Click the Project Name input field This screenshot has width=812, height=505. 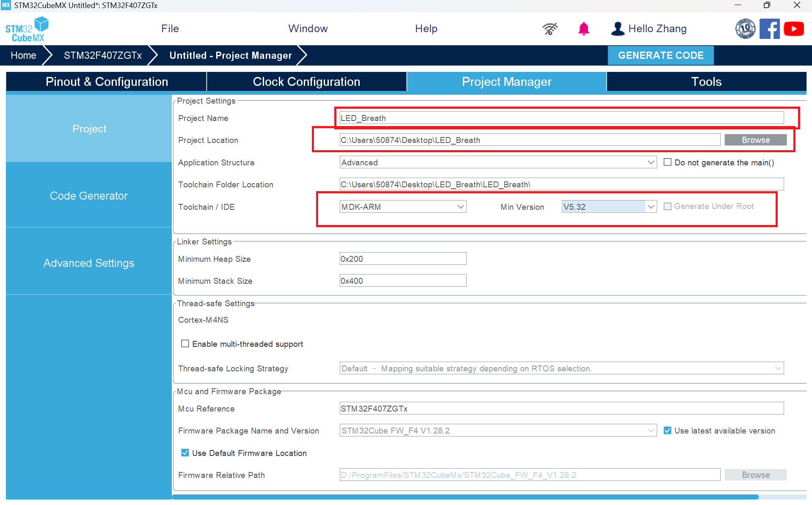click(x=562, y=118)
